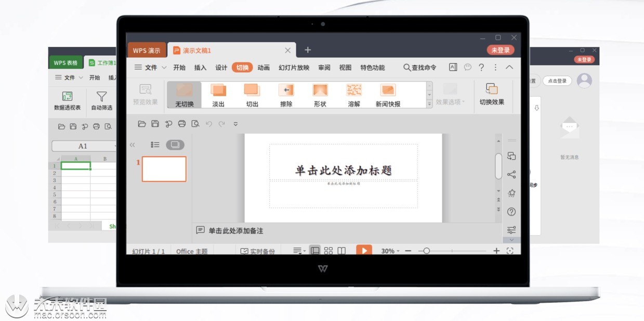Expand the 文件 menu arrow
This screenshot has width=644, height=321.
coord(164,68)
